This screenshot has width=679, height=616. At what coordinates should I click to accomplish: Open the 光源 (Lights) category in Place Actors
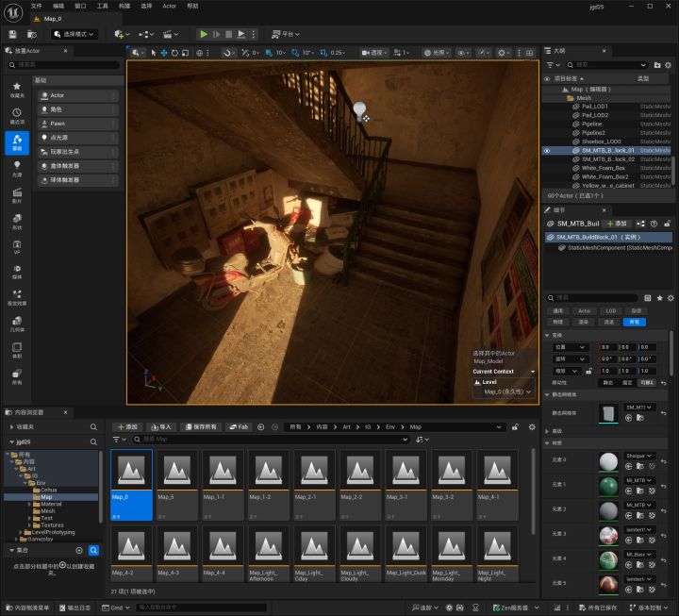click(x=17, y=167)
